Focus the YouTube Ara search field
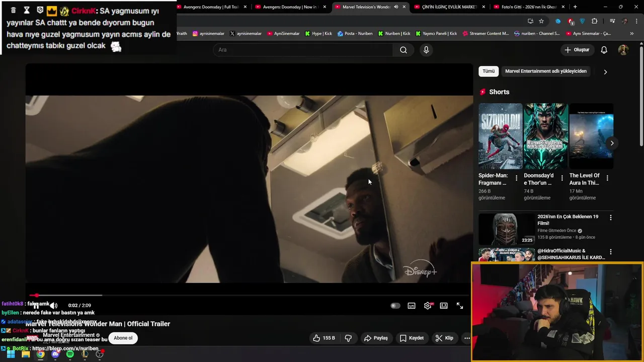The width and height of the screenshot is (644, 362). (303, 50)
